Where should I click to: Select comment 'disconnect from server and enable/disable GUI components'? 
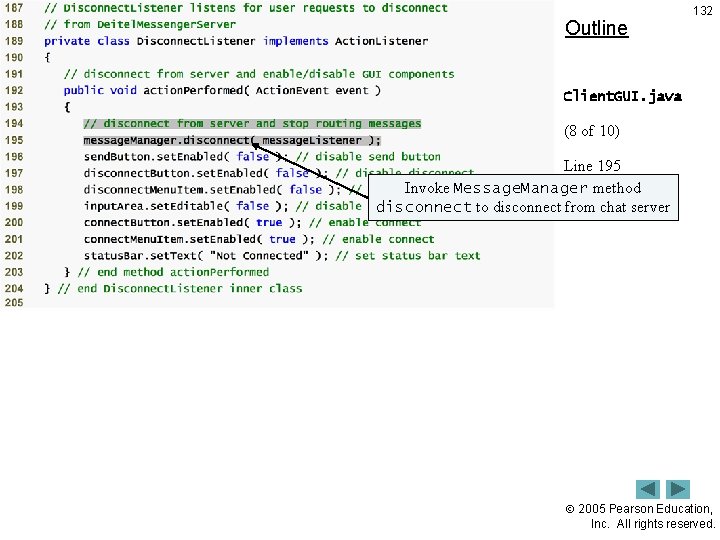click(x=259, y=74)
